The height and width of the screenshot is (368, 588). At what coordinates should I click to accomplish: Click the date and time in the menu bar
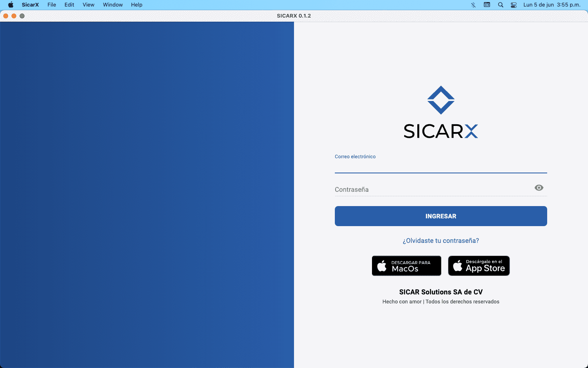coord(552,4)
